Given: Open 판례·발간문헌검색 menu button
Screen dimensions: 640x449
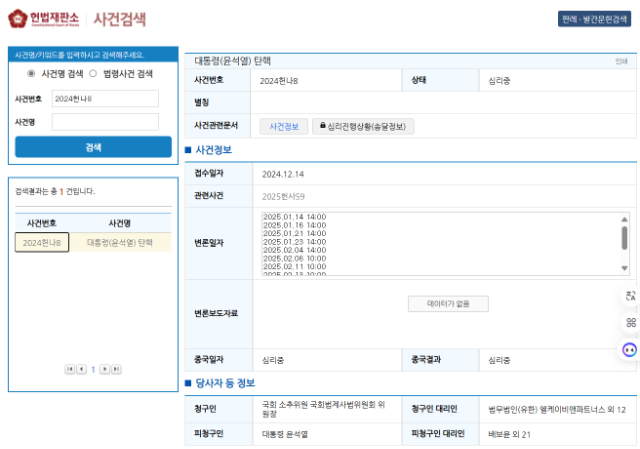Looking at the screenshot, I should tap(594, 19).
